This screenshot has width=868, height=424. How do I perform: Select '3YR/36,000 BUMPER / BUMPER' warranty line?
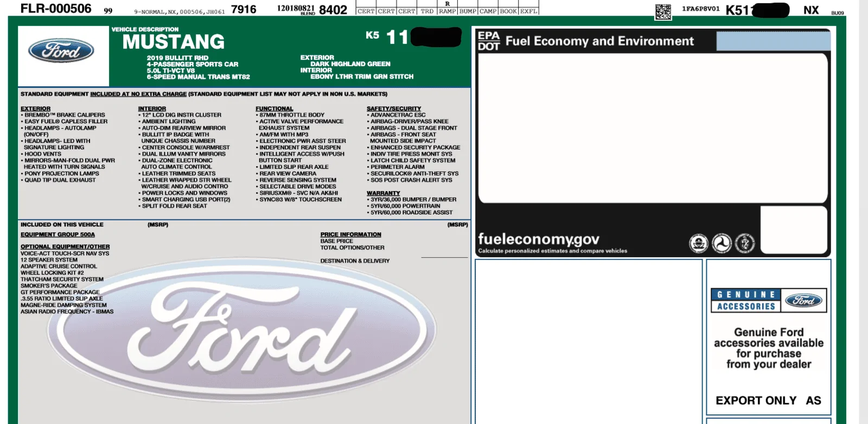412,200
